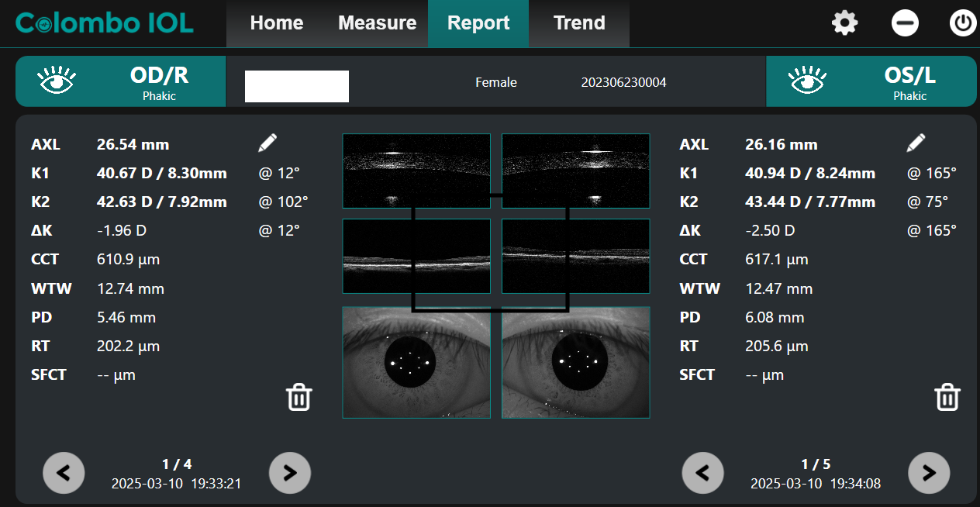
Task: Go to previous right eye measurement
Action: tap(64, 472)
